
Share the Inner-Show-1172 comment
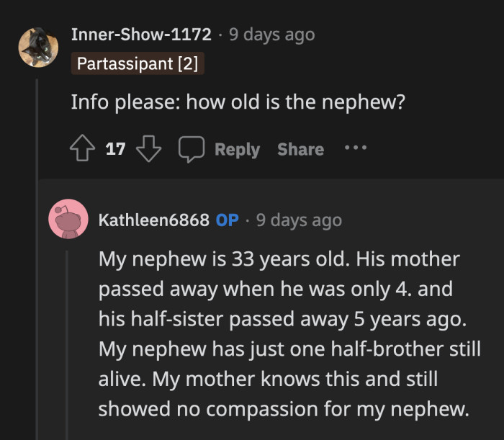[300, 149]
